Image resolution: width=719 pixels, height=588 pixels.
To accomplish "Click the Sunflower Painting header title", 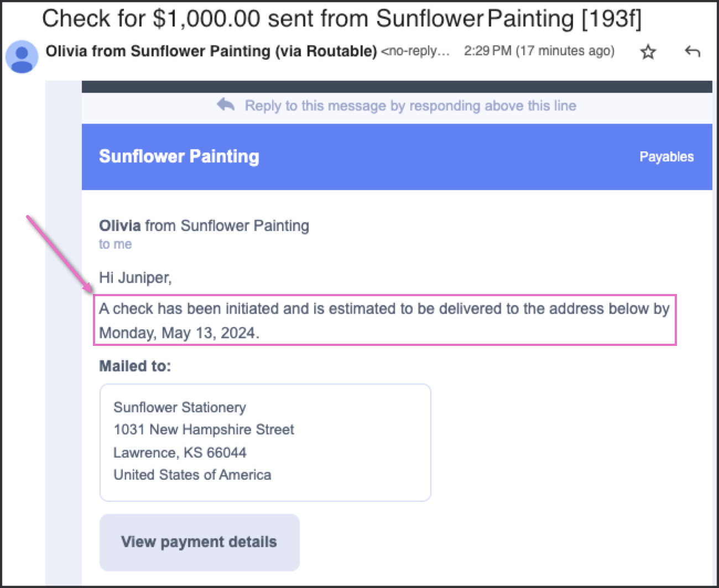I will coord(179,156).
